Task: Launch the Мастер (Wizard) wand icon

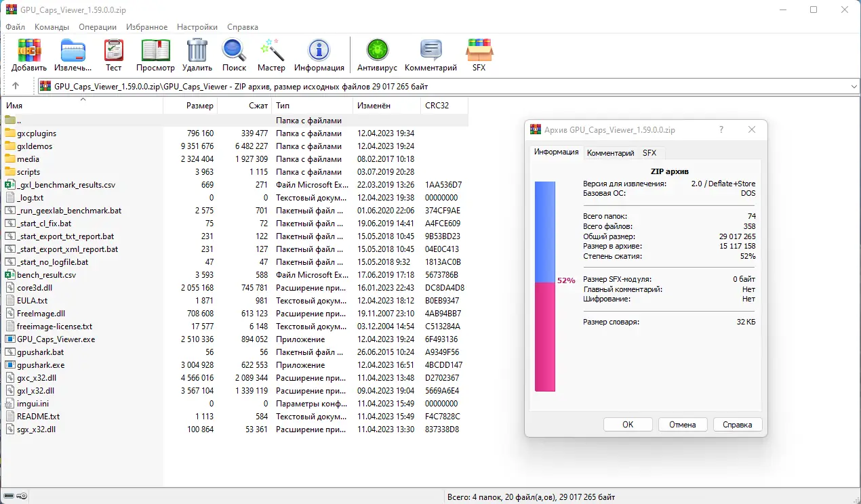Action: click(271, 50)
